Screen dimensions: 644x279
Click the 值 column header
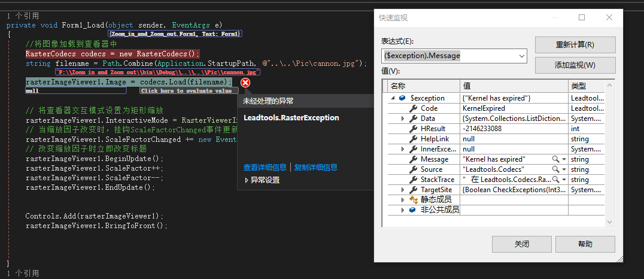tap(514, 86)
